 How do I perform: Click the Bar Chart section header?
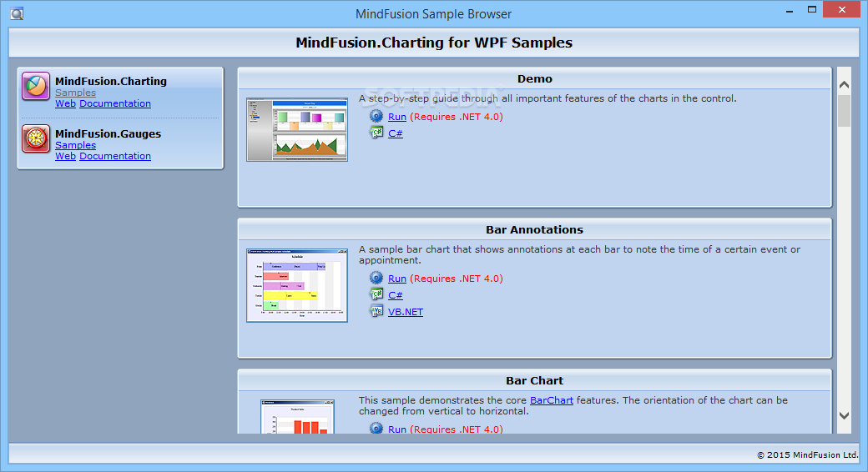535,381
